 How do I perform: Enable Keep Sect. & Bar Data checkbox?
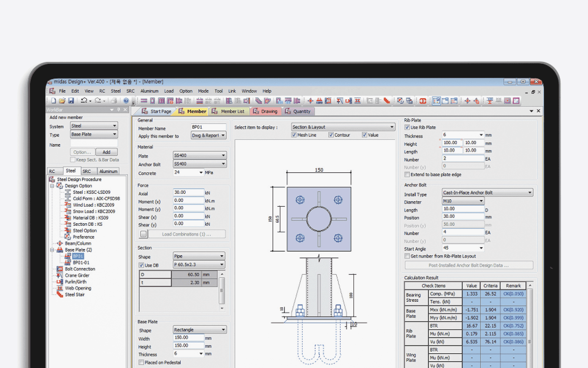tap(73, 160)
